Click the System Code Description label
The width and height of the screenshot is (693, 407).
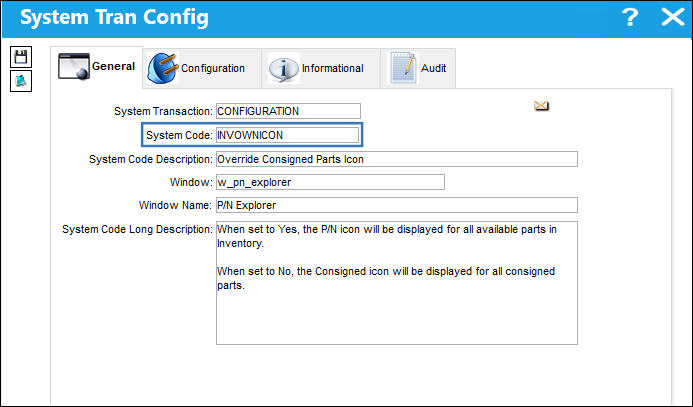click(x=151, y=159)
